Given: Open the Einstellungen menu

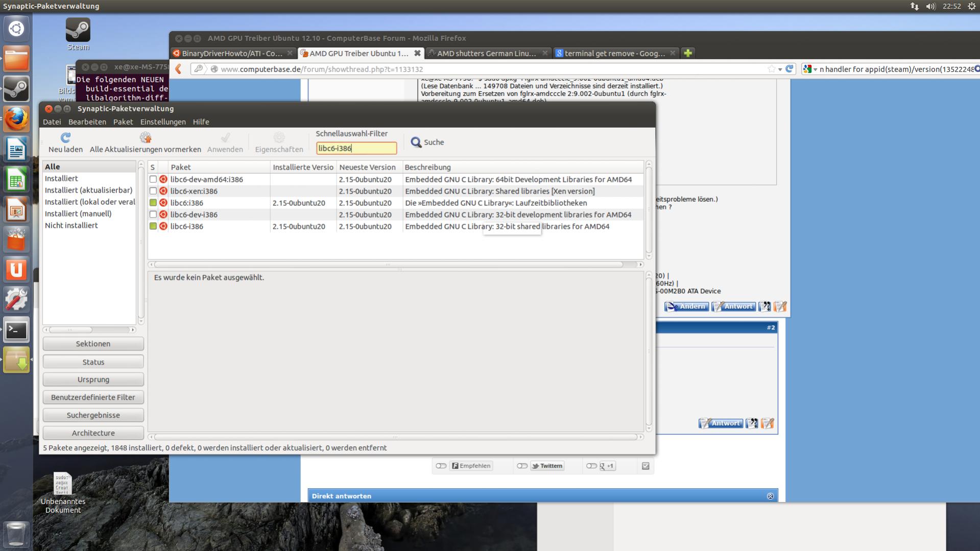Looking at the screenshot, I should tap(163, 122).
